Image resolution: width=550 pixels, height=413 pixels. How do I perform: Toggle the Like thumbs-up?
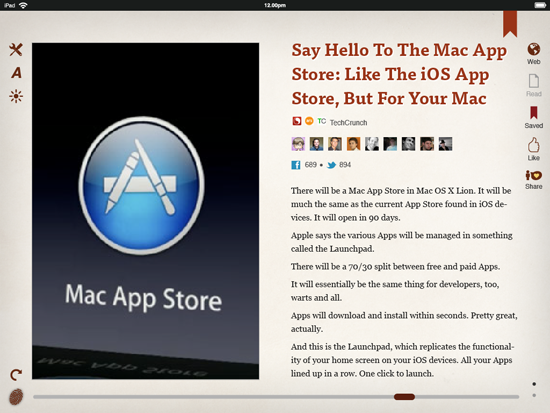tap(534, 149)
